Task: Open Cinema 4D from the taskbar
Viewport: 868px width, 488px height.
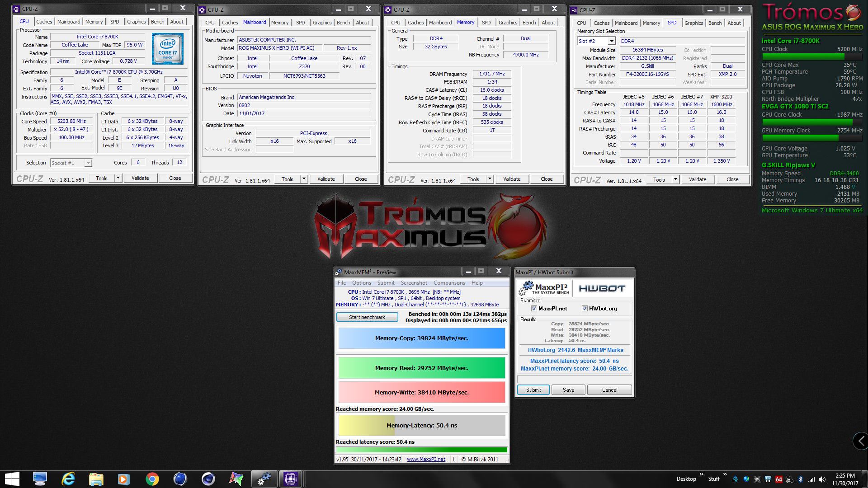Action: (208, 479)
